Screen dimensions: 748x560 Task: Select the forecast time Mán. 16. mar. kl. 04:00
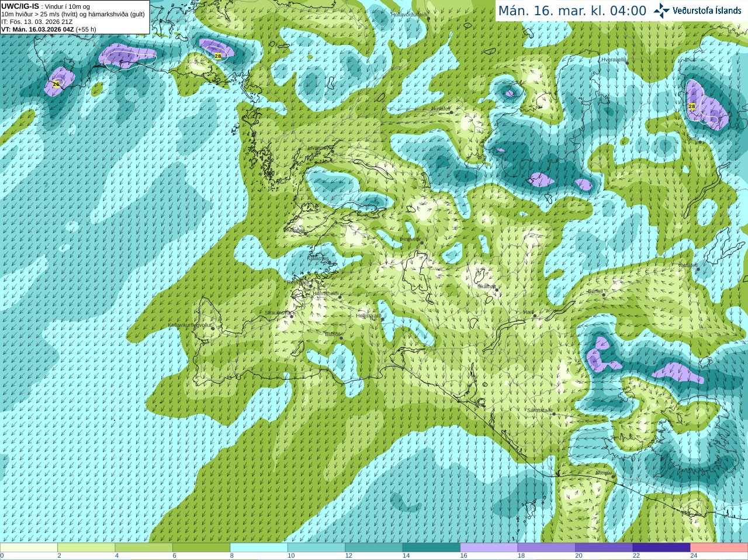[572, 11]
